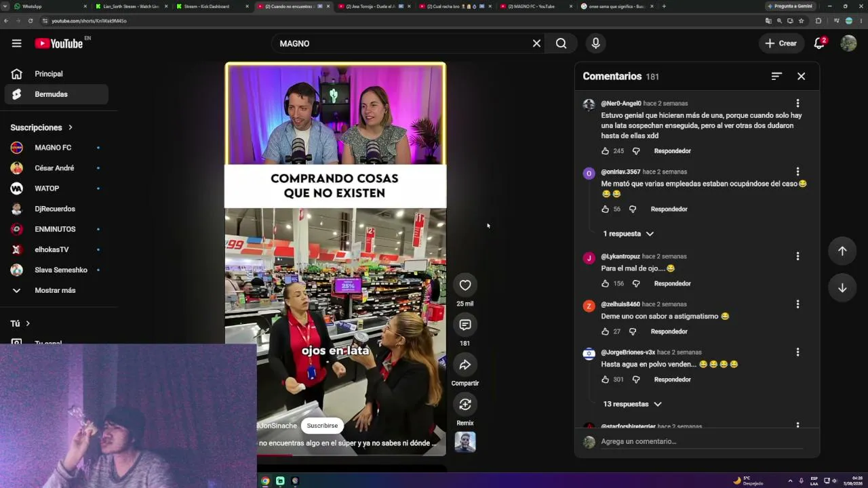Screen dimensions: 868x488
Task: Reply to @Lykantropuz with Responder
Action: 672,284
